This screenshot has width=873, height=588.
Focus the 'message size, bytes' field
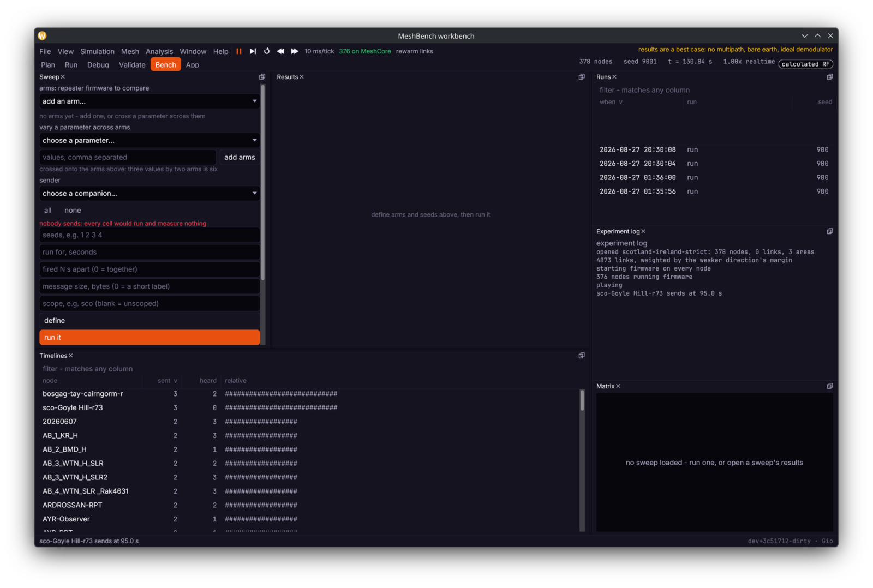(150, 286)
